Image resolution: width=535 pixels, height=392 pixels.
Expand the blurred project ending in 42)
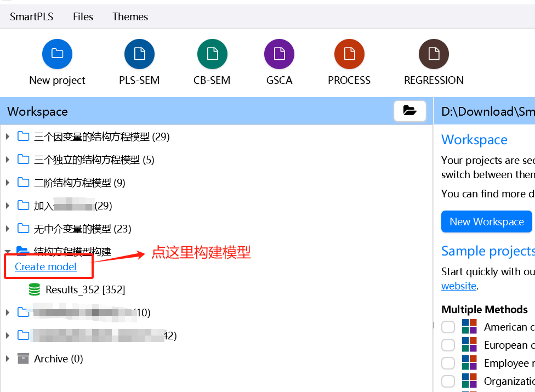[8, 336]
